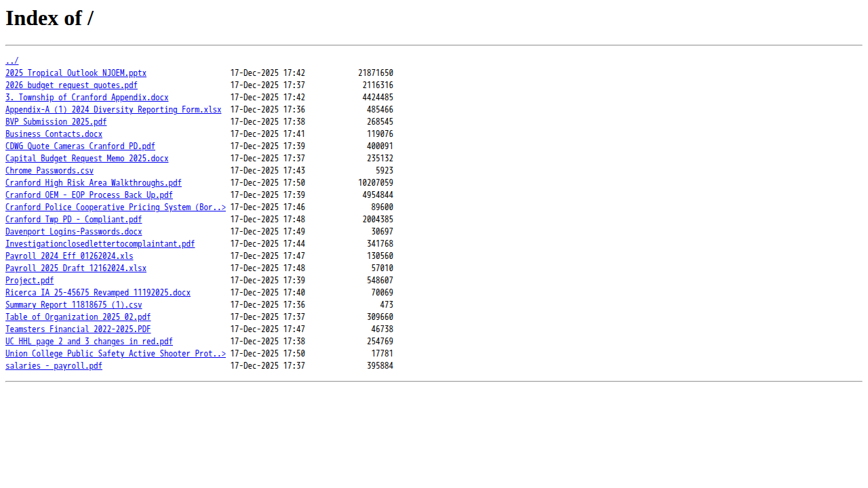Open 2025 Tropical Outlook NJOEM.pptx

pos(75,73)
